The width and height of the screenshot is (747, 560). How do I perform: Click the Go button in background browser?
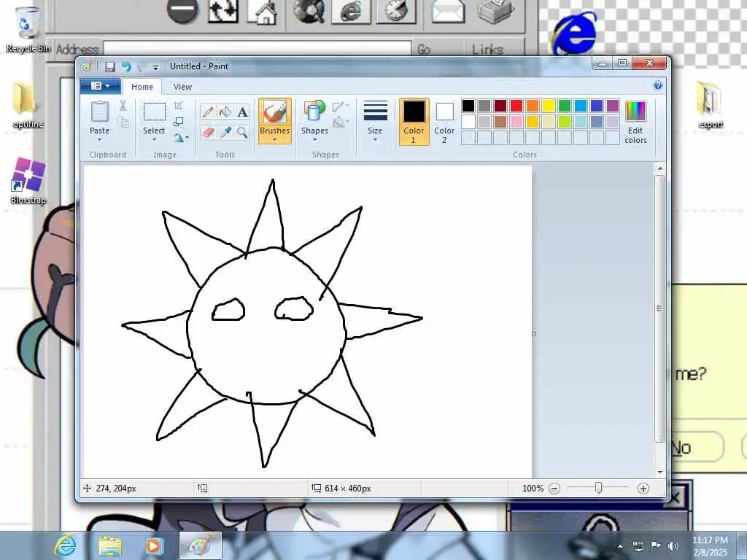pos(424,49)
